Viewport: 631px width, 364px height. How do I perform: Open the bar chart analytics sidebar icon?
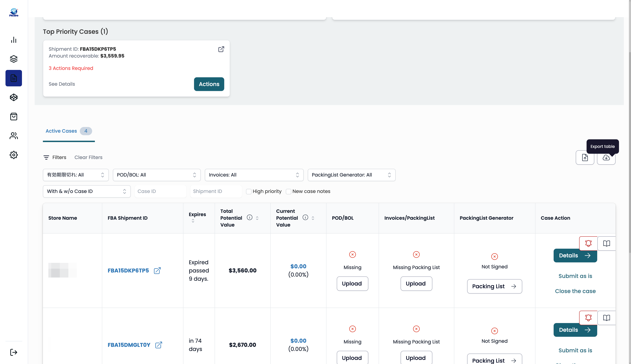14,40
